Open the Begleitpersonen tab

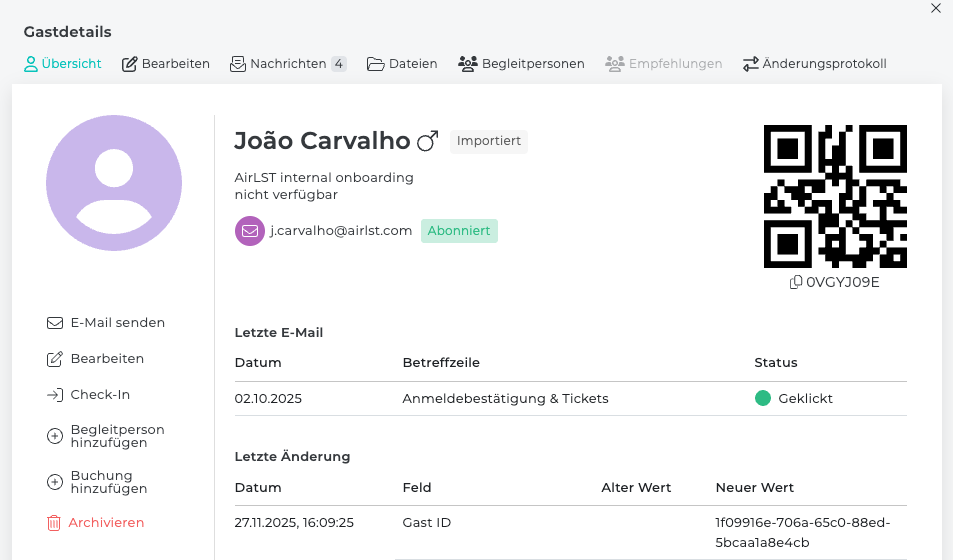[521, 64]
